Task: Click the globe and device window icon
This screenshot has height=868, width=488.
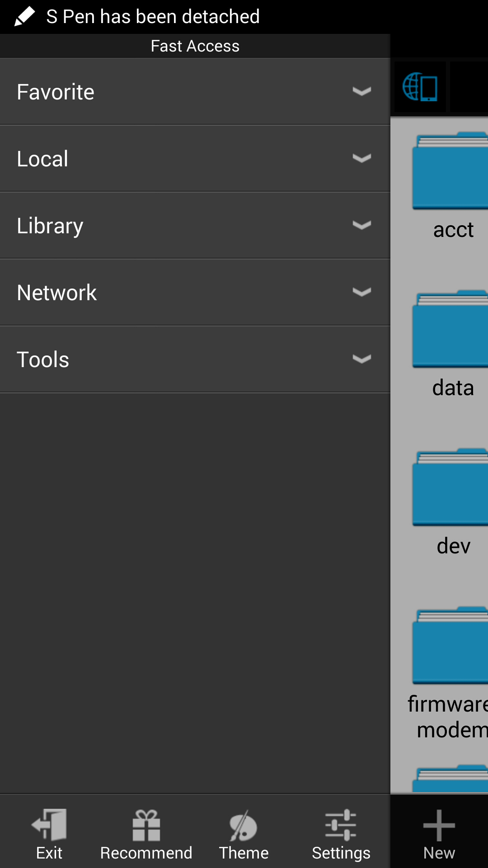Action: 420,87
